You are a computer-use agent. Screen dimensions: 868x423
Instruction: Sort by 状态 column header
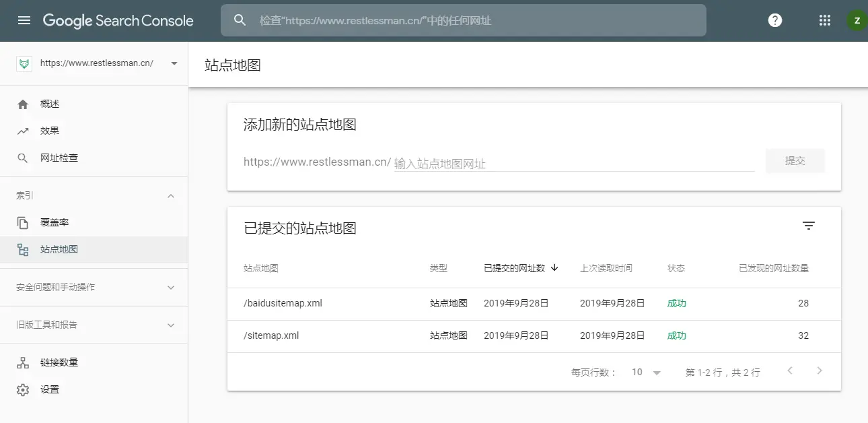676,268
